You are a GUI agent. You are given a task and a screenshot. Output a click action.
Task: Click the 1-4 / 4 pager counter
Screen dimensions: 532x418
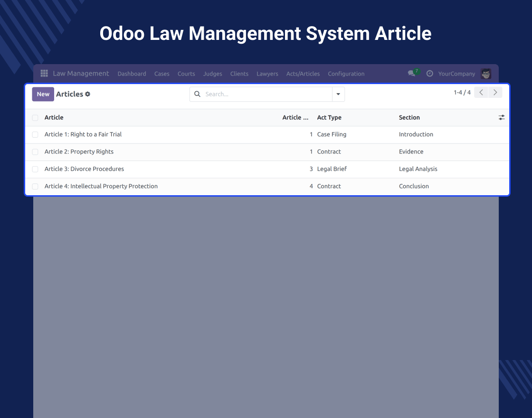(x=462, y=92)
